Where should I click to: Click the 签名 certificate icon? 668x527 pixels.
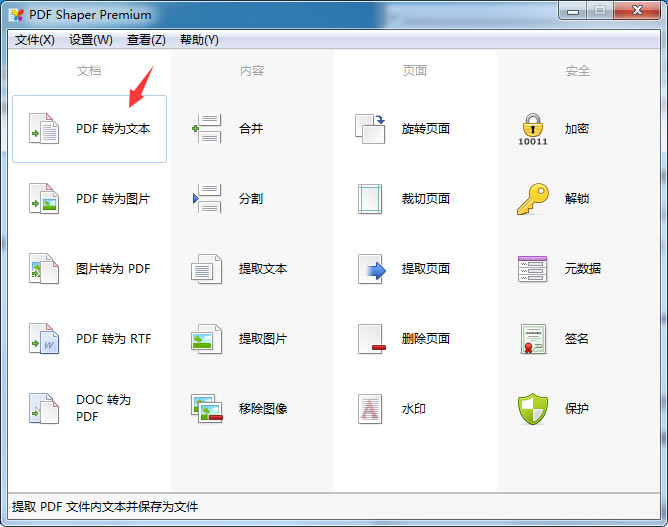pyautogui.click(x=533, y=339)
